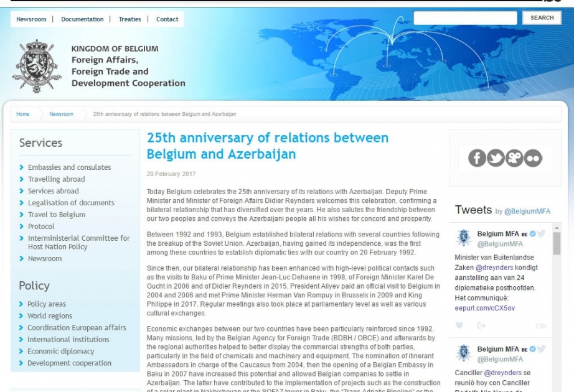
Task: Click the date 20 February 2017
Action: (171, 174)
